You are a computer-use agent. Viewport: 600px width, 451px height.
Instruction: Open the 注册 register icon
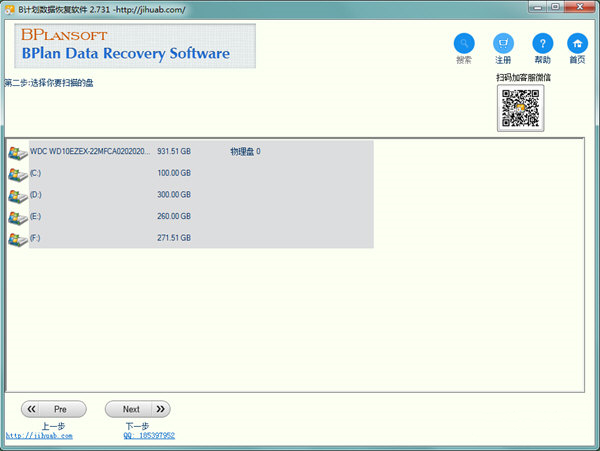[503, 44]
